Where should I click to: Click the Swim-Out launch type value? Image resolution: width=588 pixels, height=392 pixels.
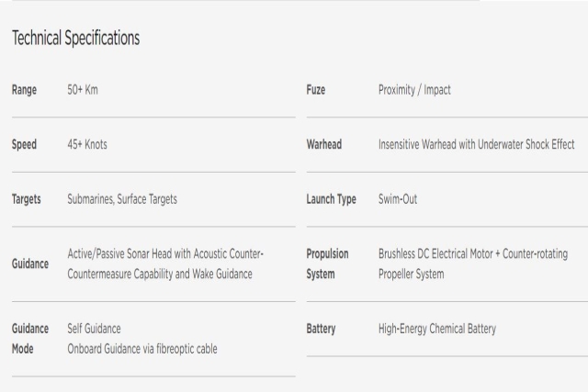point(398,199)
